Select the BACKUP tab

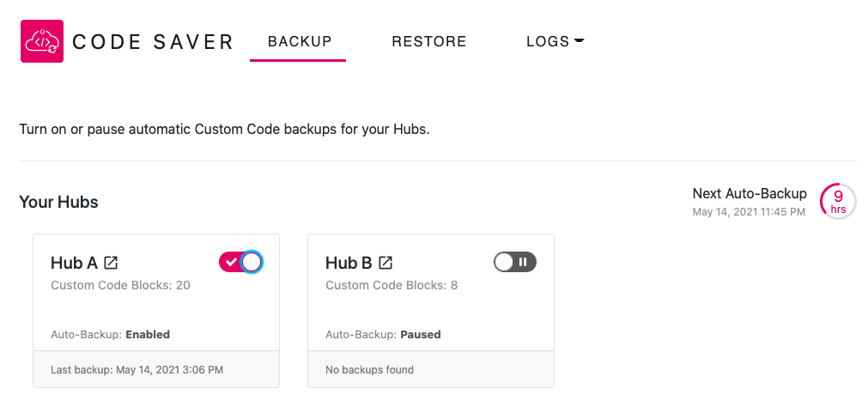click(x=300, y=41)
